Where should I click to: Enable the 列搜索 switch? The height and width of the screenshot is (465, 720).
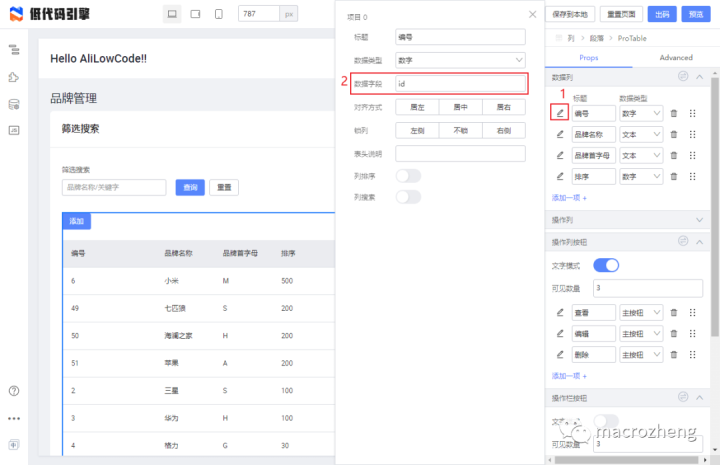[408, 197]
